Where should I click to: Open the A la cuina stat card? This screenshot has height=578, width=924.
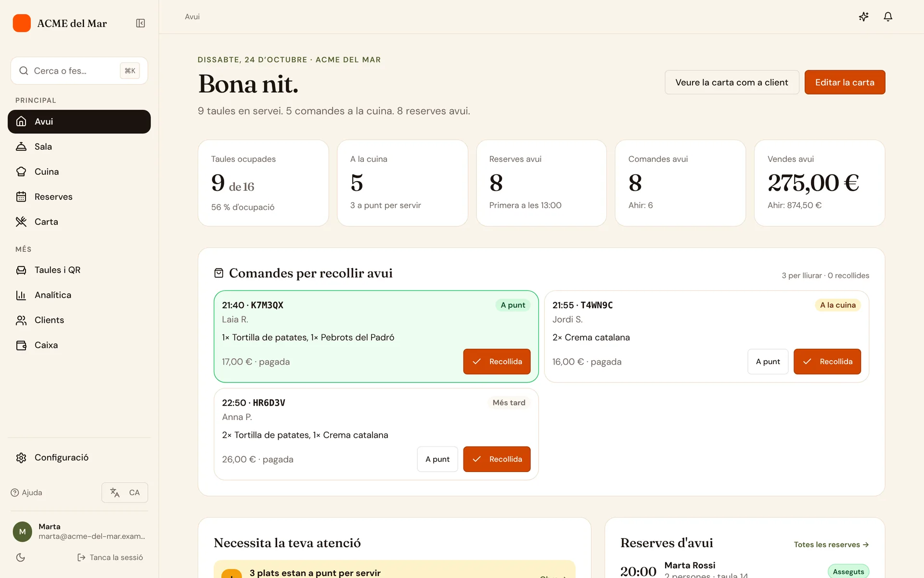pyautogui.click(x=402, y=183)
